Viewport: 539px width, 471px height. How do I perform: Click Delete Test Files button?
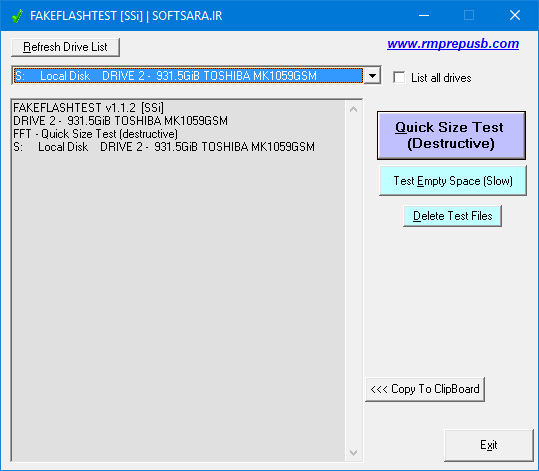point(452,216)
